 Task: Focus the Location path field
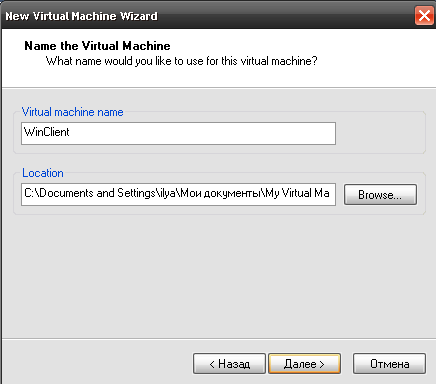178,194
